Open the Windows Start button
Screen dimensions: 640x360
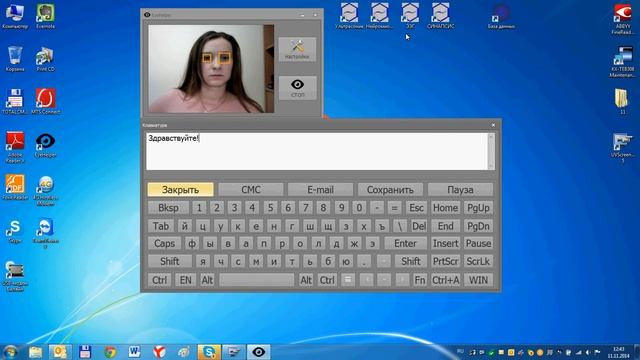coord(10,352)
